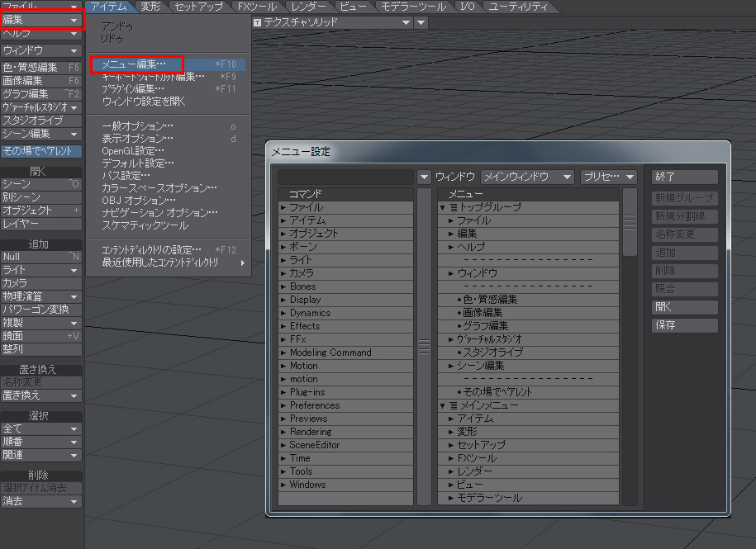Open the プリセット dropdown

608,177
